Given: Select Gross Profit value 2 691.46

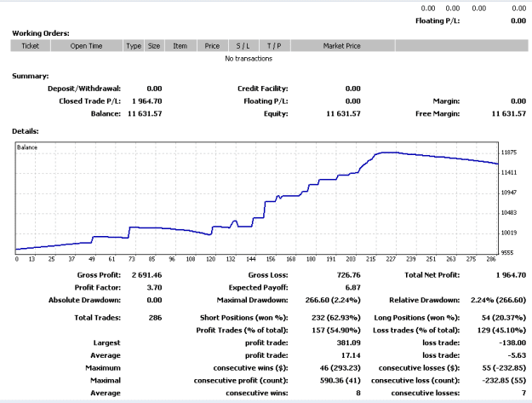Looking at the screenshot, I should pyautogui.click(x=147, y=275).
